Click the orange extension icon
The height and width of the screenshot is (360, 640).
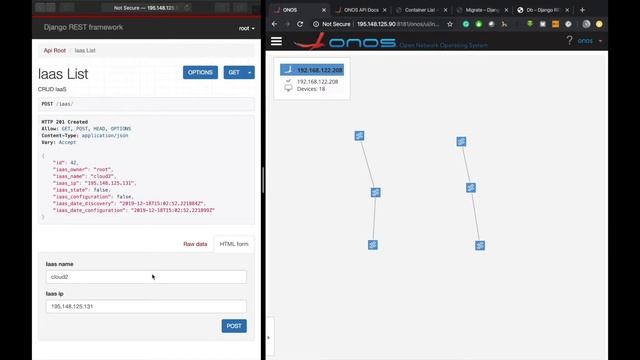[555, 24]
